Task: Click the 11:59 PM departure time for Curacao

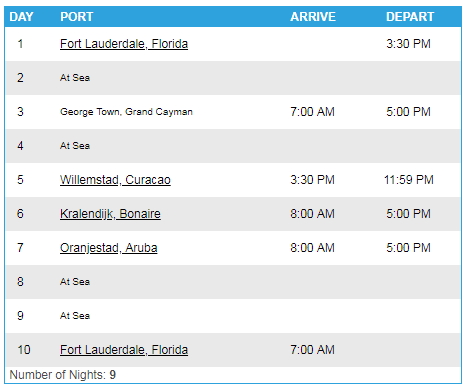Action: (x=408, y=180)
